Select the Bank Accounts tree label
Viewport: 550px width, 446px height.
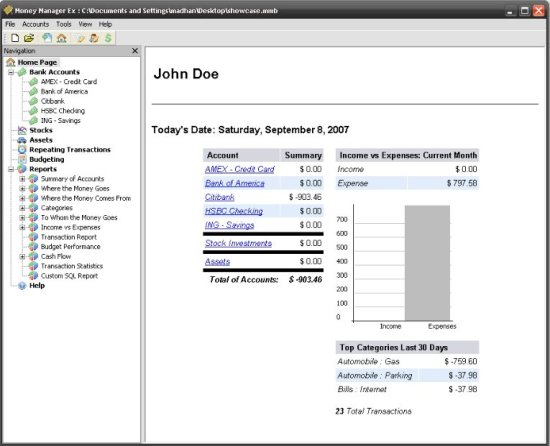[x=54, y=72]
